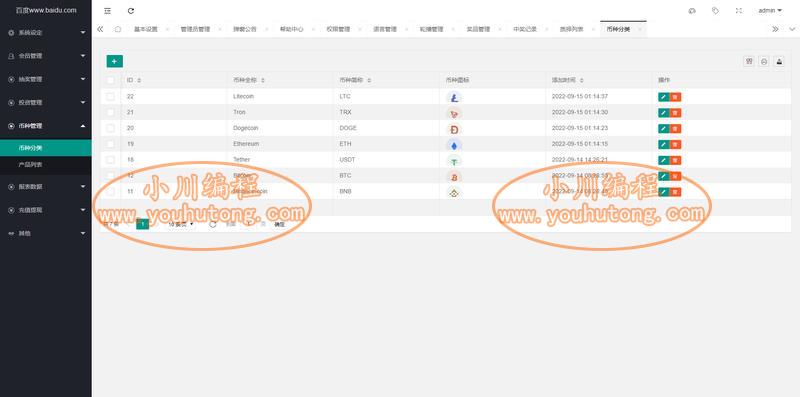The height and width of the screenshot is (397, 800).
Task: Open the admin user dropdown
Action: 770,10
